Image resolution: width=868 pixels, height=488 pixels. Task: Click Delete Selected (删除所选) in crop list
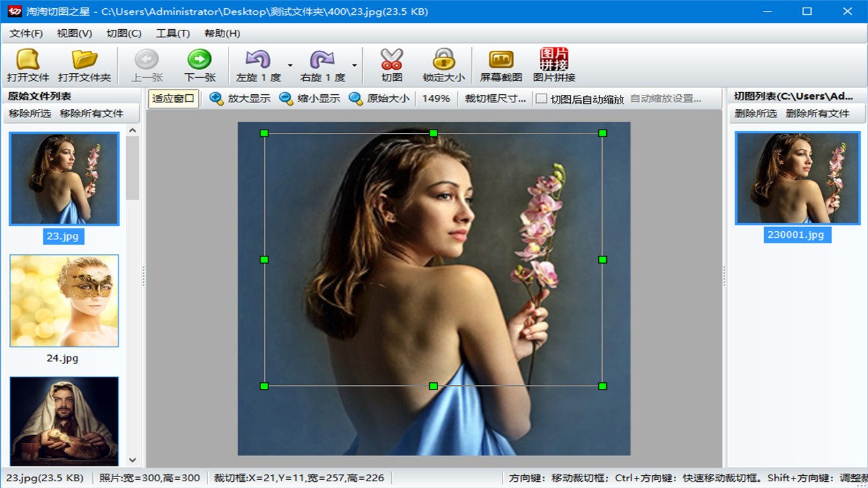(x=755, y=113)
